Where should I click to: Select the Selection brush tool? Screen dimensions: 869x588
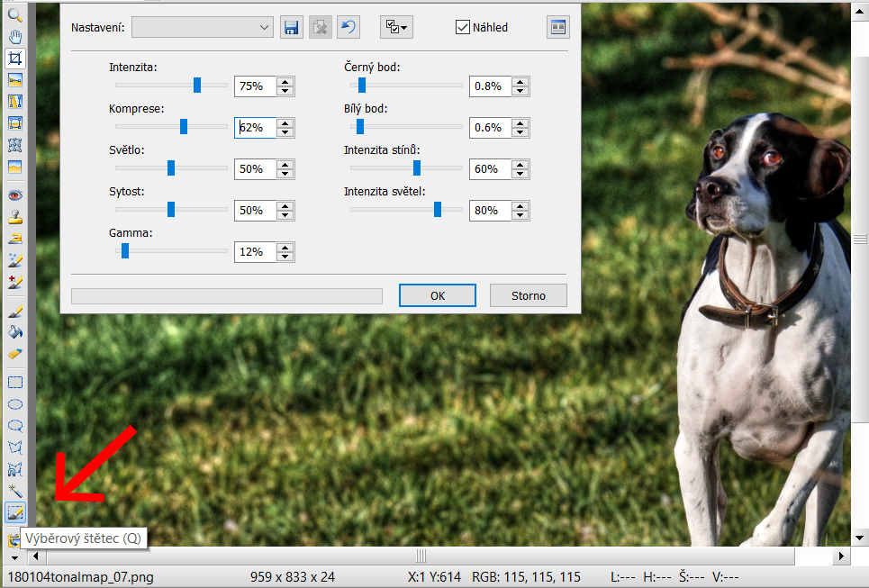pos(15,512)
